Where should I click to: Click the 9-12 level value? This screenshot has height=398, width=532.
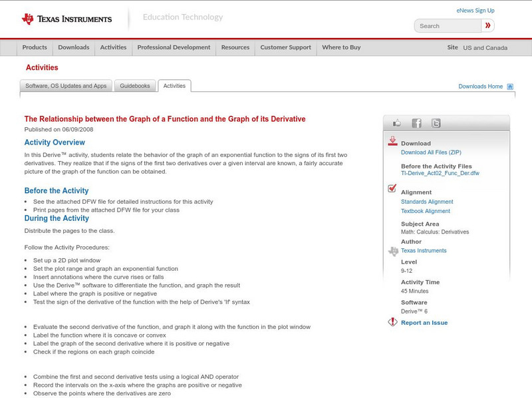point(406,271)
